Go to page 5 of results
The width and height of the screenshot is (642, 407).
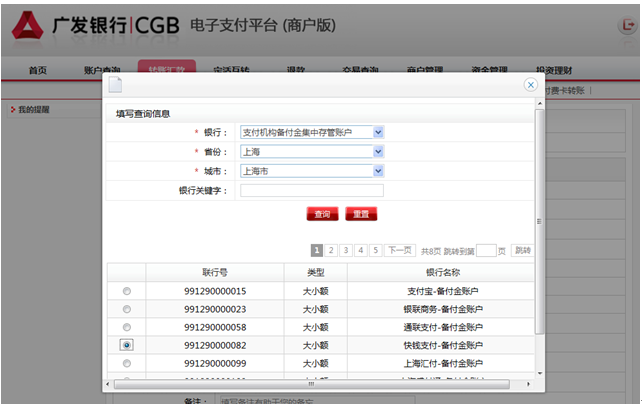(375, 250)
